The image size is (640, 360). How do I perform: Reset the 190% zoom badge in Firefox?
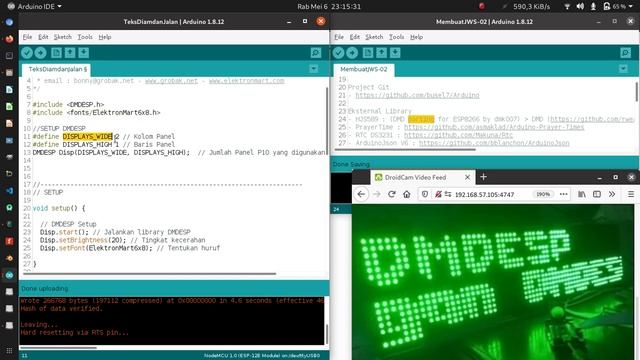[543, 194]
